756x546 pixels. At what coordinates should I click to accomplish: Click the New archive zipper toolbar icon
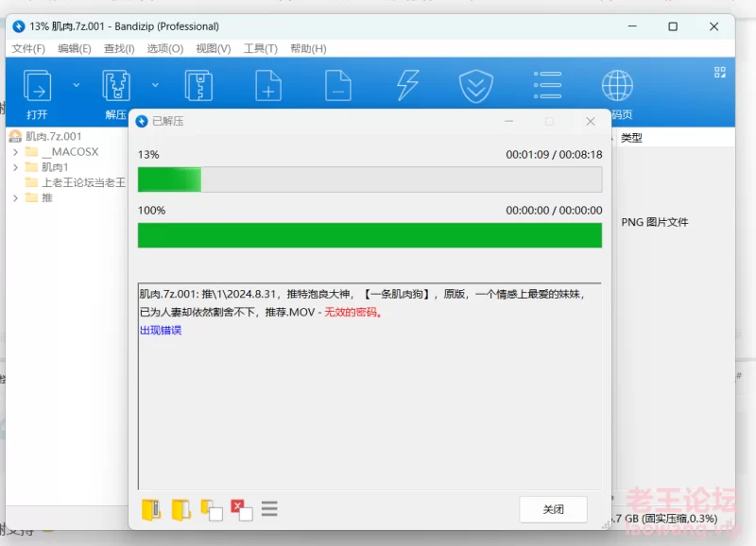(x=198, y=86)
